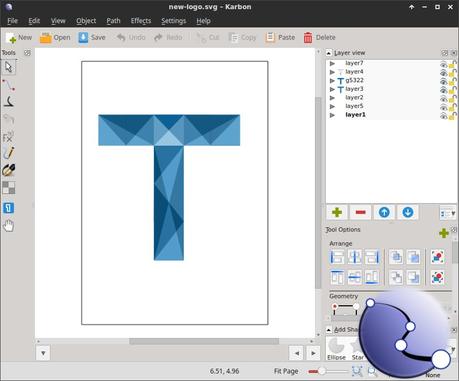Click the Paste toolbar button

(x=280, y=37)
